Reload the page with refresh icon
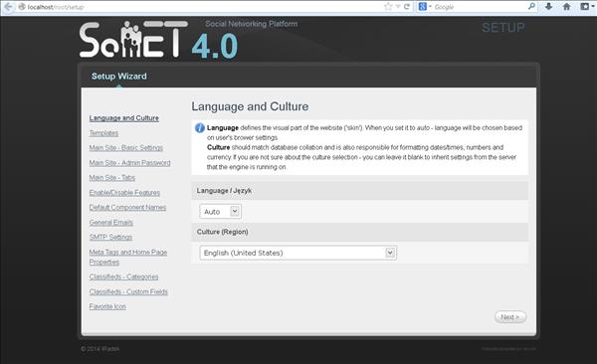Viewport: 597px width, 364px height. click(x=407, y=7)
